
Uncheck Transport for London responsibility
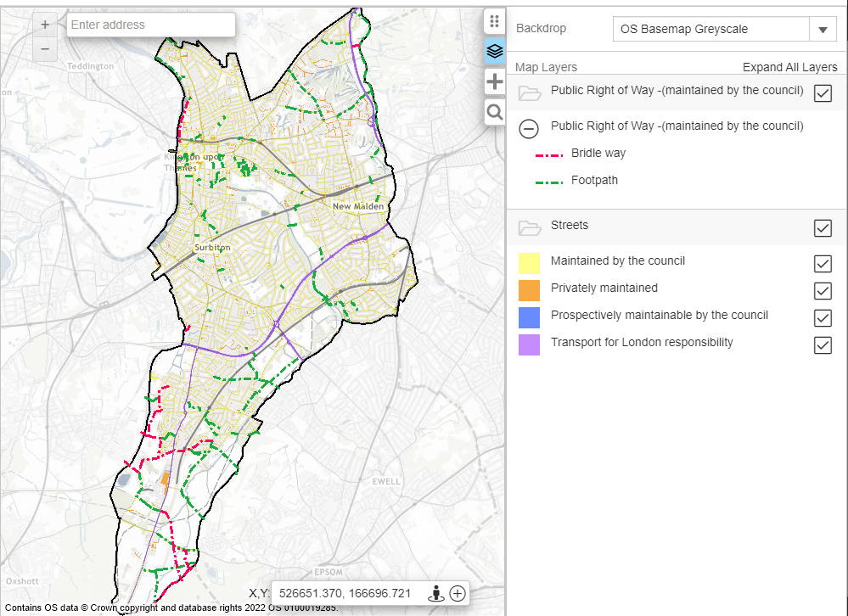click(x=823, y=344)
